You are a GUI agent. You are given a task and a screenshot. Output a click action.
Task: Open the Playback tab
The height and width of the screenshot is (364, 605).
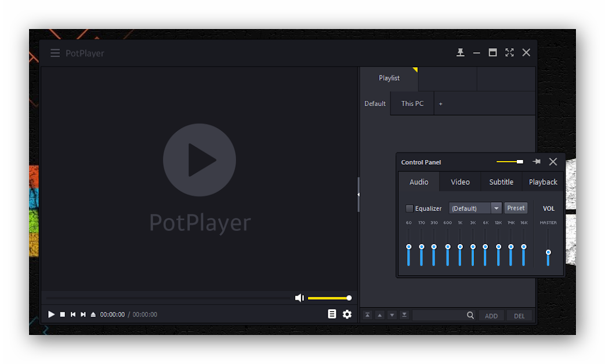(x=543, y=182)
